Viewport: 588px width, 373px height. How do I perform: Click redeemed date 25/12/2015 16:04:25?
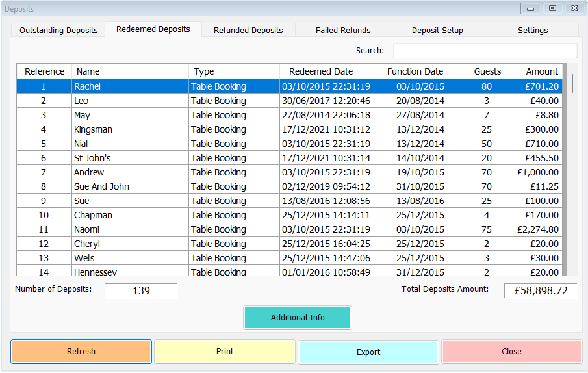coord(327,244)
